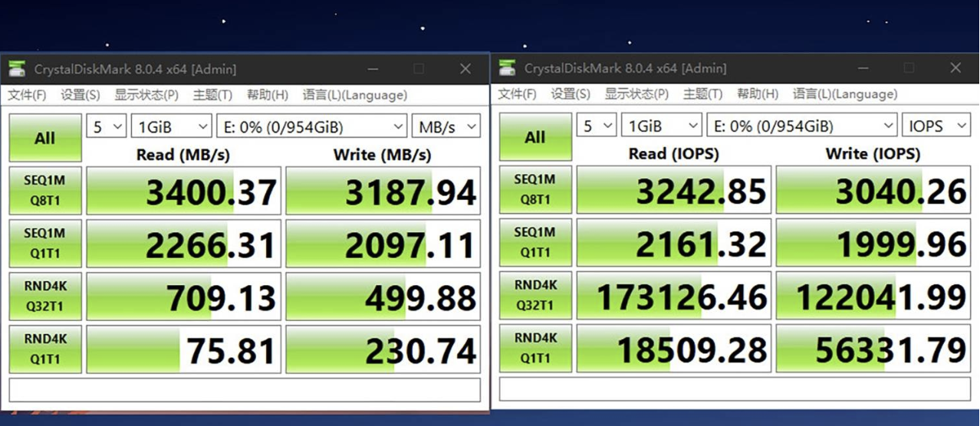Image resolution: width=980 pixels, height=426 pixels.
Task: Click write value 499.88
Action: (383, 297)
